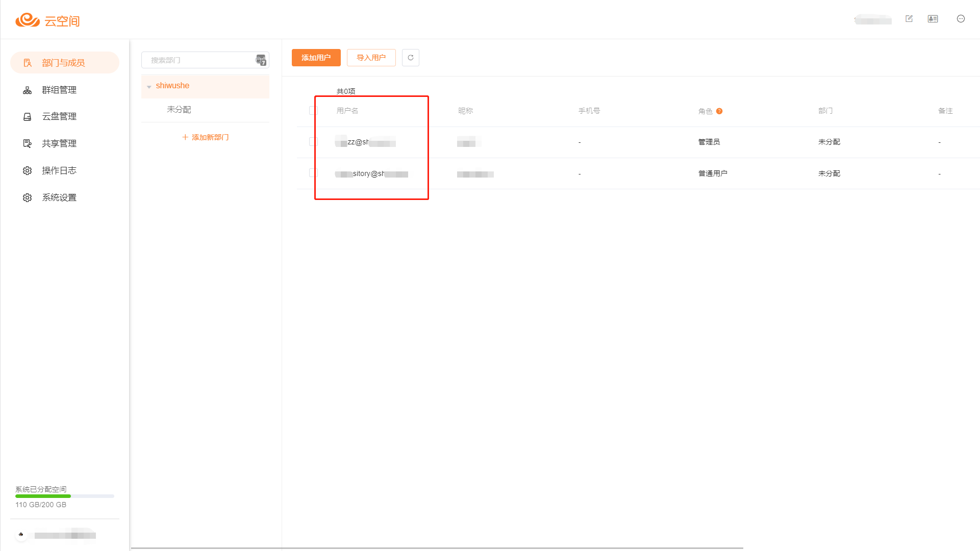Toggle the select-all header checkbox
The image size is (980, 551).
coord(313,111)
